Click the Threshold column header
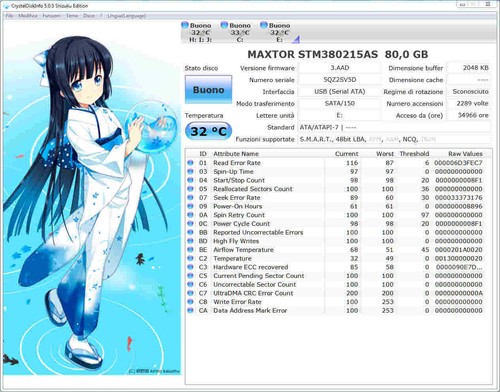This screenshot has width=500, height=392. (x=414, y=154)
